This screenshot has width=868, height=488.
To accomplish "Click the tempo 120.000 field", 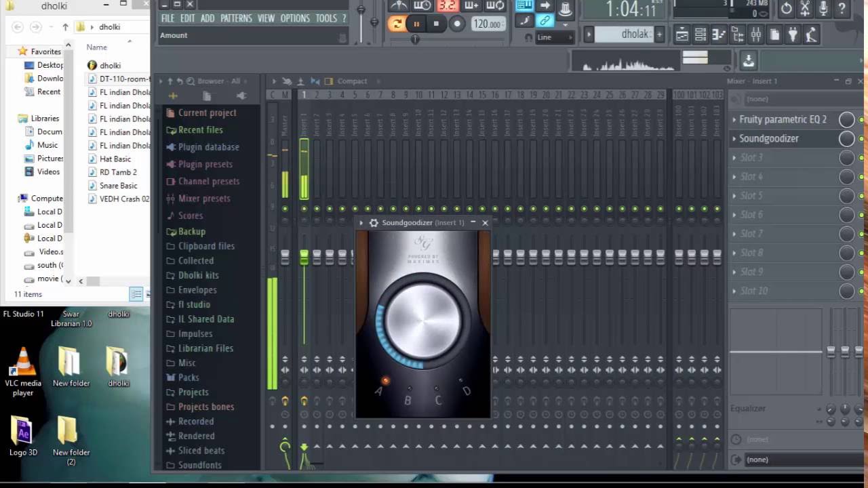I will [488, 24].
